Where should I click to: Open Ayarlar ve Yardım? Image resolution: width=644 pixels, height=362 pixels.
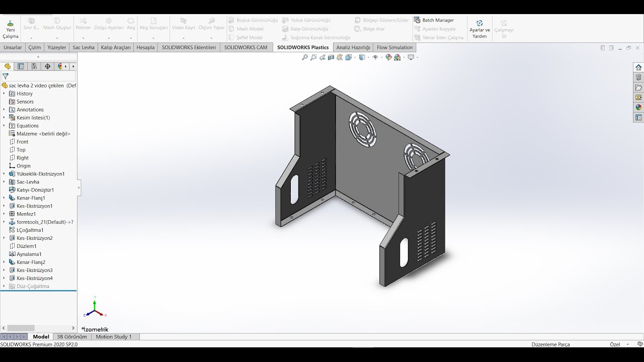[x=479, y=29]
